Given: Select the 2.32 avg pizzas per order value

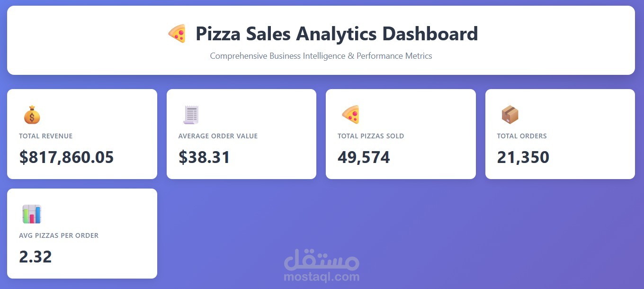Looking at the screenshot, I should click(35, 257).
